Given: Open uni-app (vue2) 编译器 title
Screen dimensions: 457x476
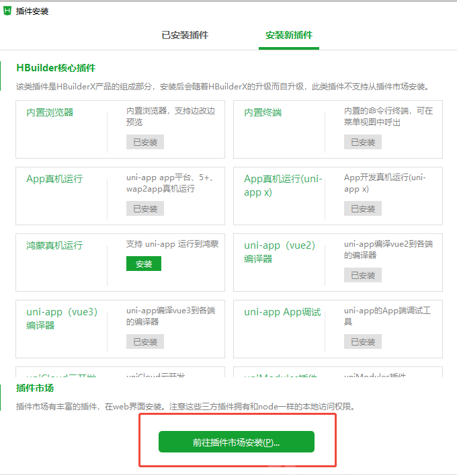Looking at the screenshot, I should 280,252.
